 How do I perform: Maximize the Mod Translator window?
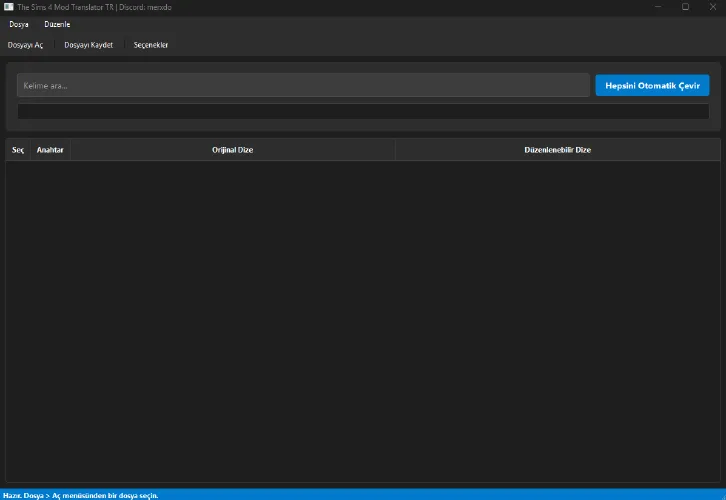tap(685, 7)
